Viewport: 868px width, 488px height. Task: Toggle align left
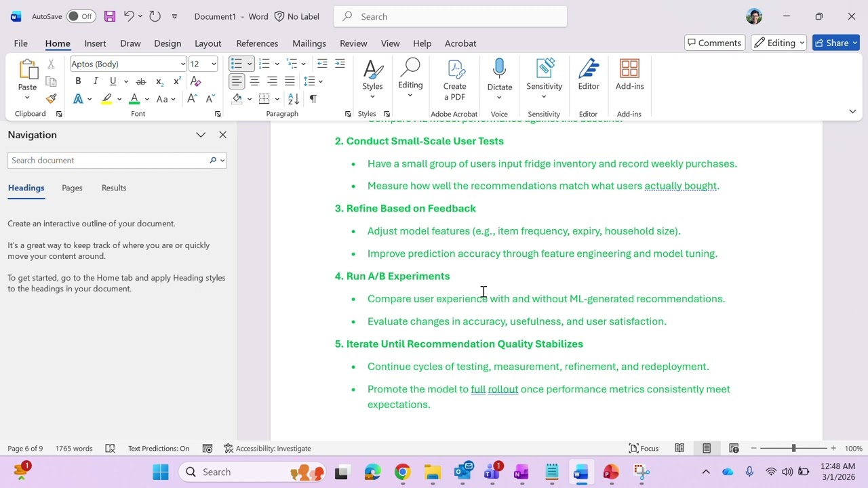[x=236, y=81]
